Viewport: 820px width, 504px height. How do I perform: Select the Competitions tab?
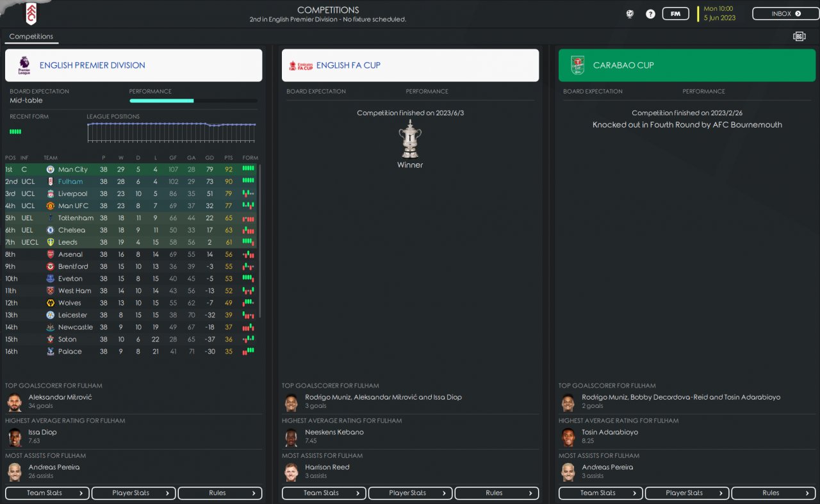tap(31, 37)
